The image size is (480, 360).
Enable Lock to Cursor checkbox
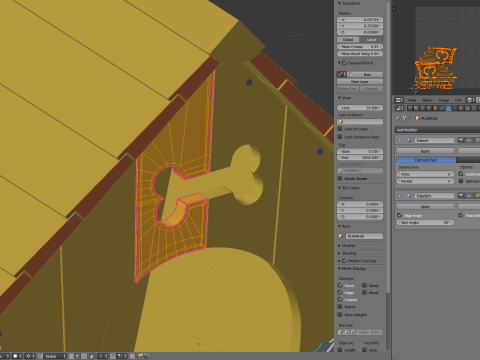(x=340, y=129)
